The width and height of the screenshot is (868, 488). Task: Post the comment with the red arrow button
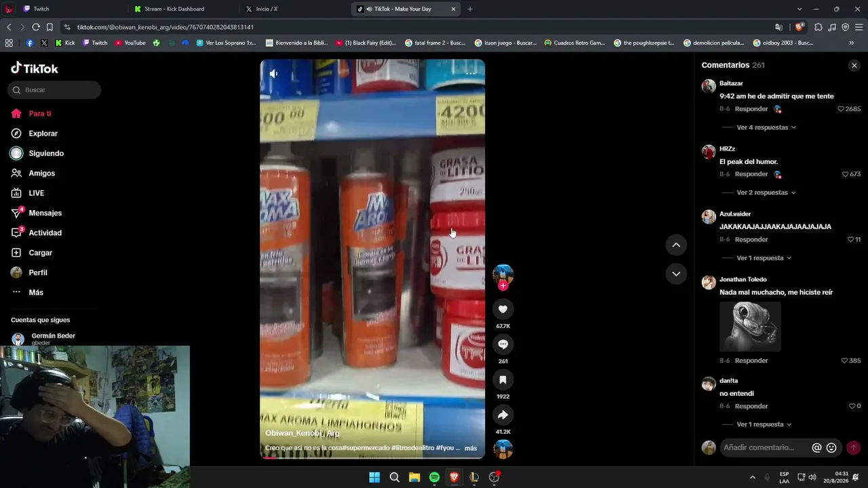click(x=853, y=448)
